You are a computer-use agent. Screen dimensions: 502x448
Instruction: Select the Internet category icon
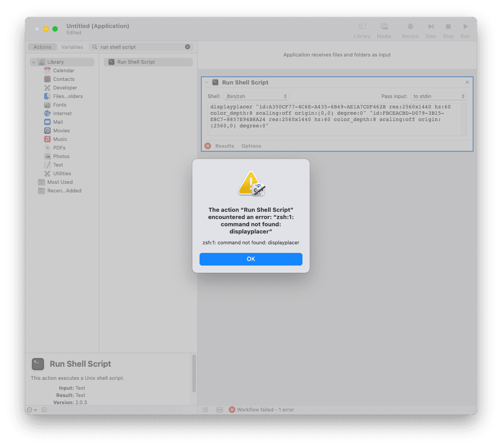pos(47,113)
